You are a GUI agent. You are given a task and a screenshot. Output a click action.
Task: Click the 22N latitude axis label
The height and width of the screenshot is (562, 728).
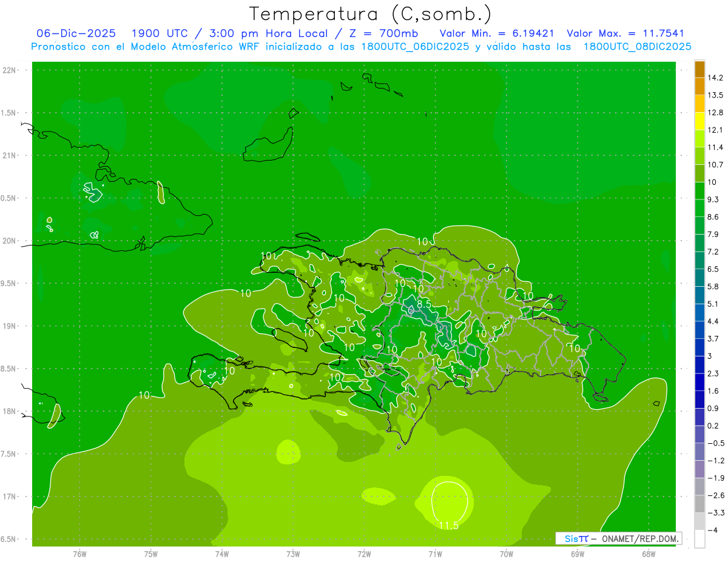(9, 70)
